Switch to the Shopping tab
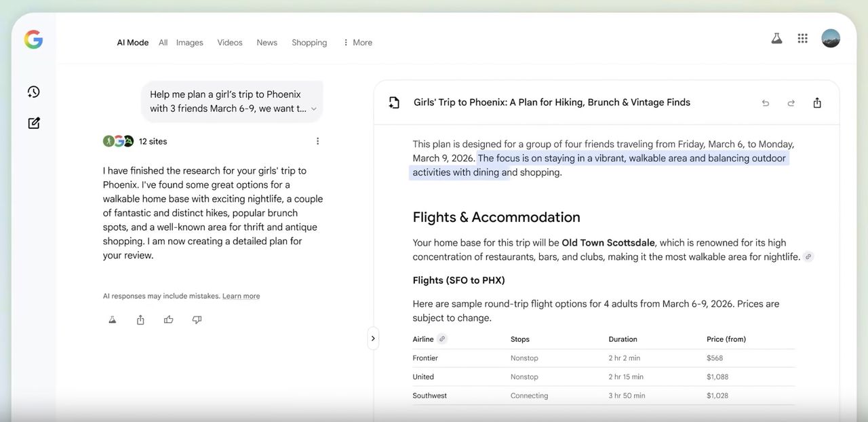Image resolution: width=868 pixels, height=422 pixels. tap(309, 43)
